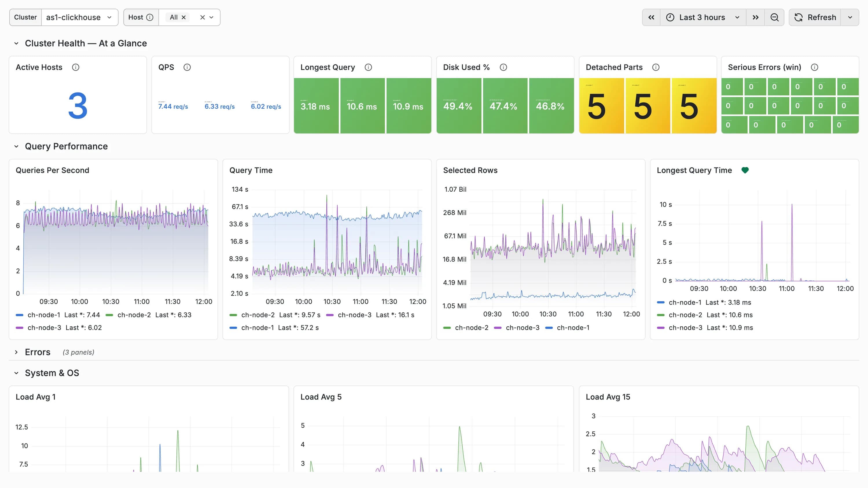Click Disk Used % info icon
This screenshot has width=868, height=488.
pos(503,67)
